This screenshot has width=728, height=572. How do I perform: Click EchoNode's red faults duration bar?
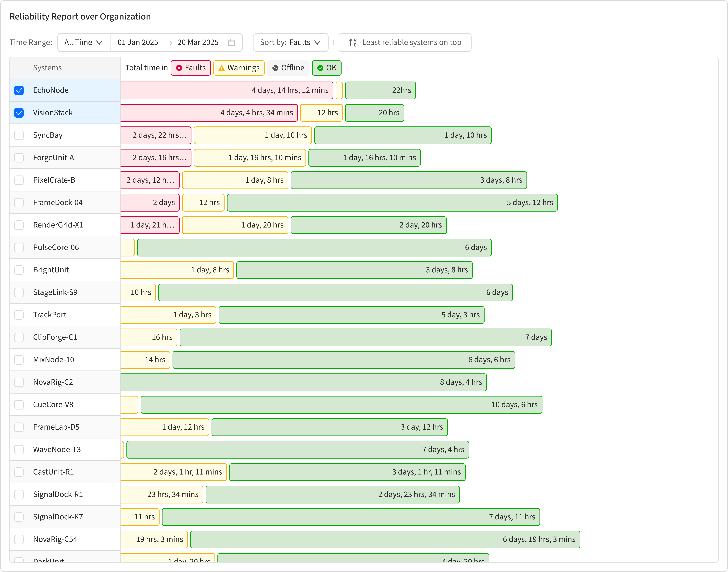pos(227,90)
